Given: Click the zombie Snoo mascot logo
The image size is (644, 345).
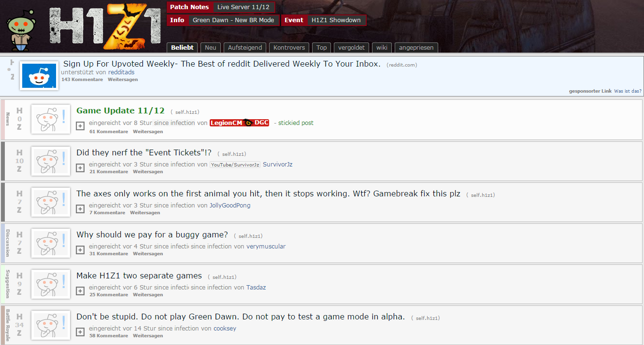Looking at the screenshot, I should click(21, 30).
